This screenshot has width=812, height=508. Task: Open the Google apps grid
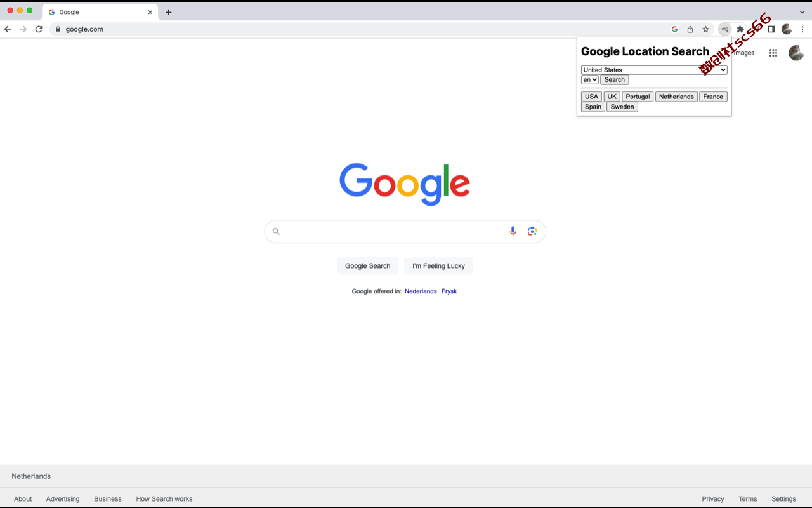point(773,53)
